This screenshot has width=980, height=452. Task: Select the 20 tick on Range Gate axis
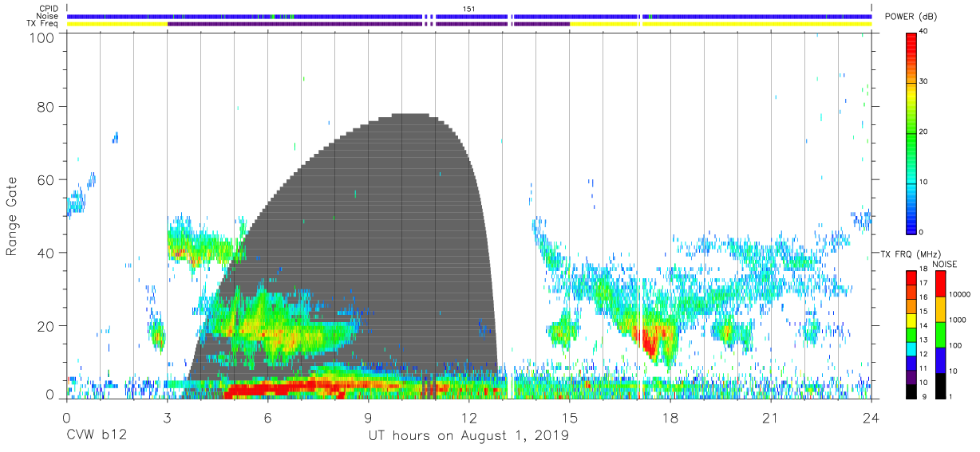pos(45,326)
